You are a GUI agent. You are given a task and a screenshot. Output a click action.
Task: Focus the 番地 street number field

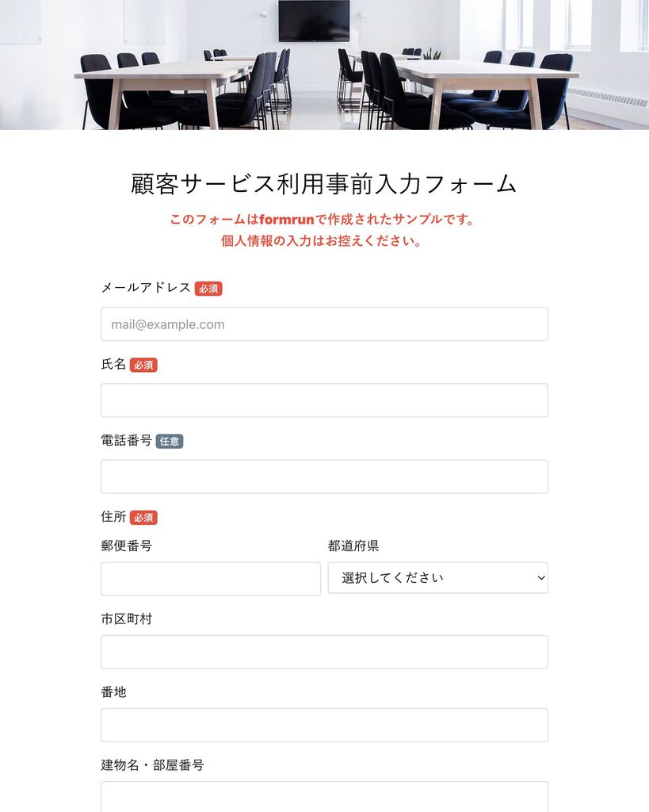click(325, 725)
